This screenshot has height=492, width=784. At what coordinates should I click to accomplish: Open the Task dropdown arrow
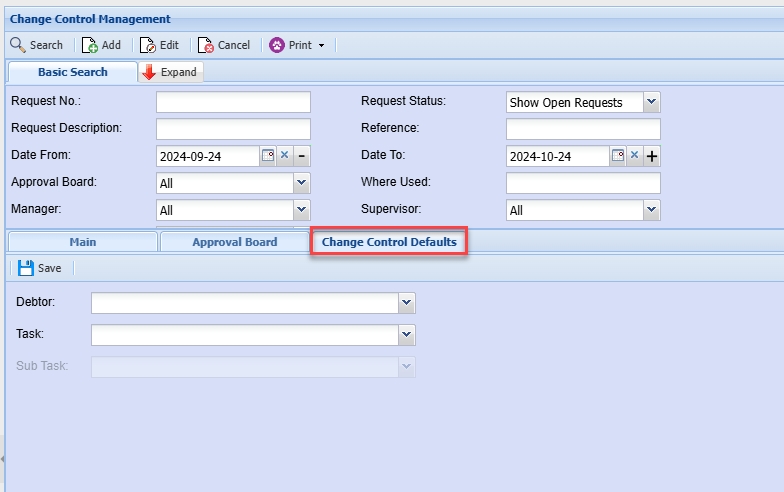point(406,335)
